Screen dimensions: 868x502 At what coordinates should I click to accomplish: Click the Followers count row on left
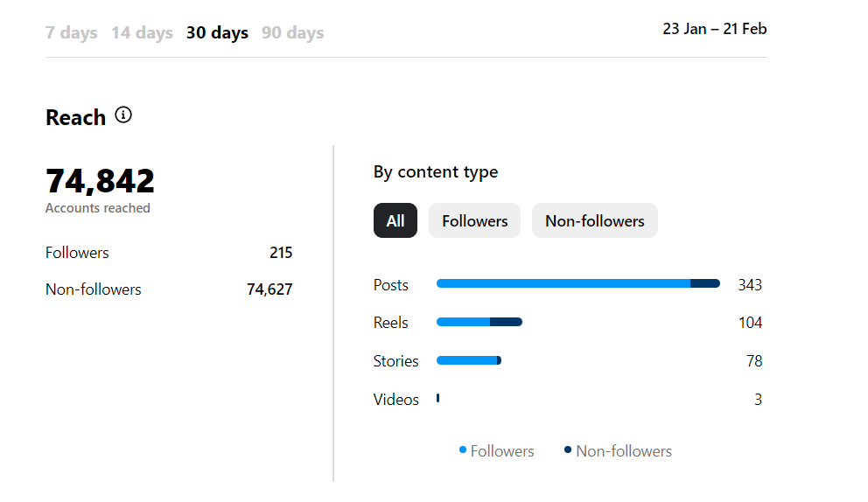pos(168,253)
